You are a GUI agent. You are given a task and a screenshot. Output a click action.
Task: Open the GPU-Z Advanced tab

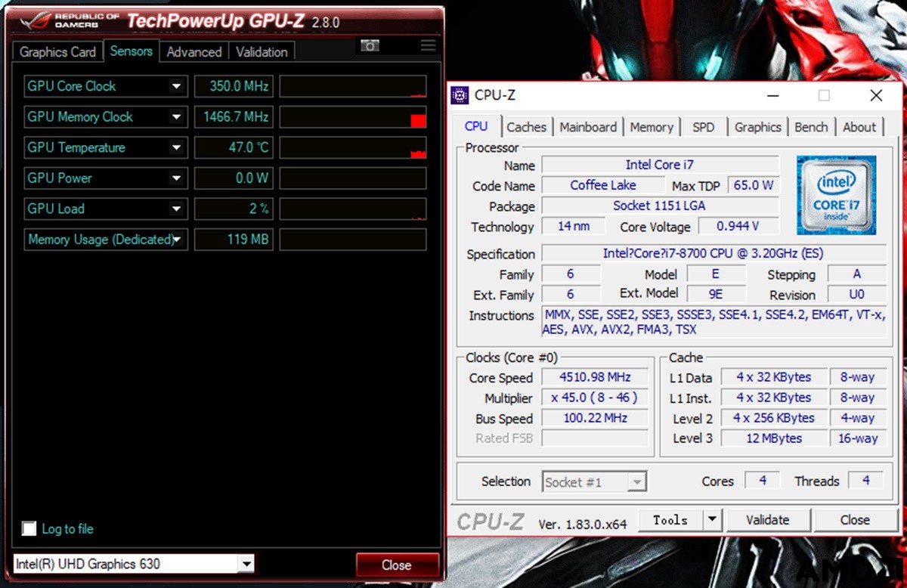pos(194,52)
